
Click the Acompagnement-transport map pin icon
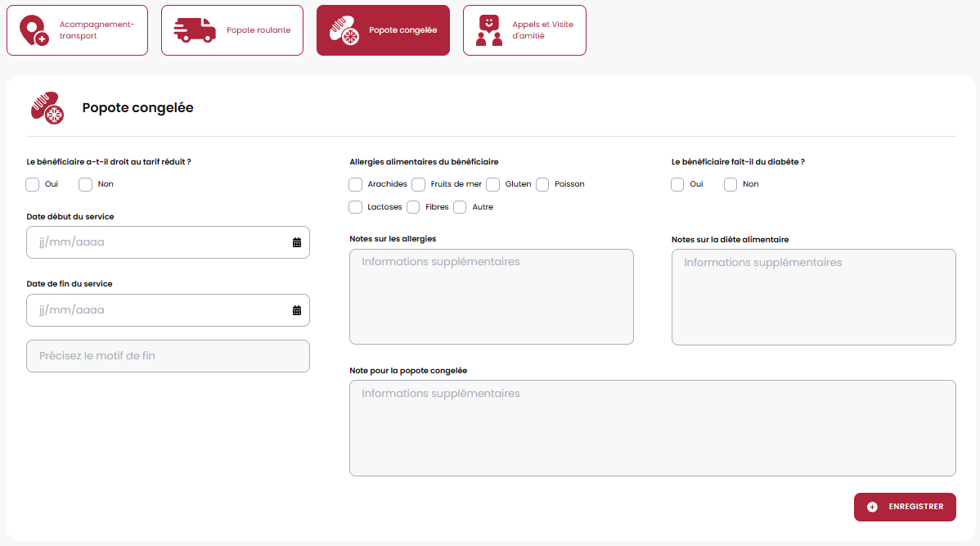click(x=34, y=30)
